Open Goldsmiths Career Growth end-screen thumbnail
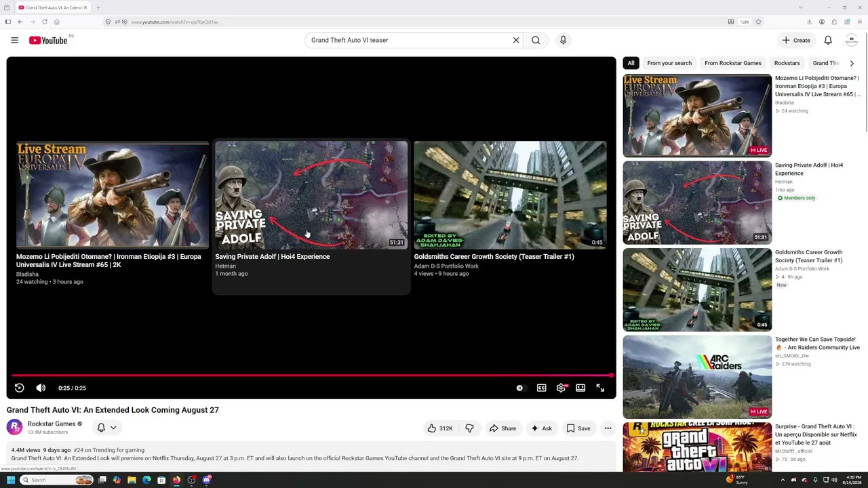Viewport: 868px width, 488px height. pos(510,195)
